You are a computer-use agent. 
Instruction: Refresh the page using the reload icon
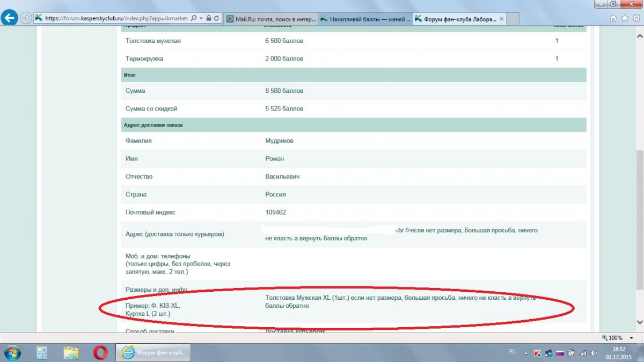coord(217,18)
